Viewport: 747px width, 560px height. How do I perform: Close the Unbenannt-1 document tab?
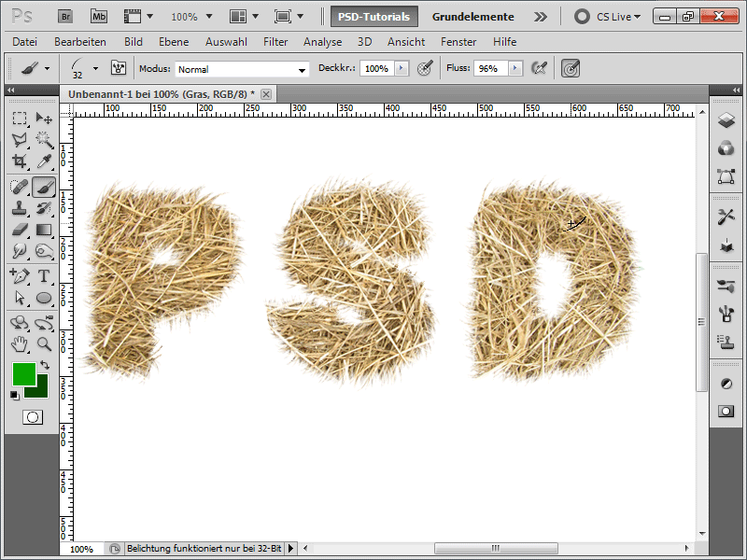tap(266, 94)
